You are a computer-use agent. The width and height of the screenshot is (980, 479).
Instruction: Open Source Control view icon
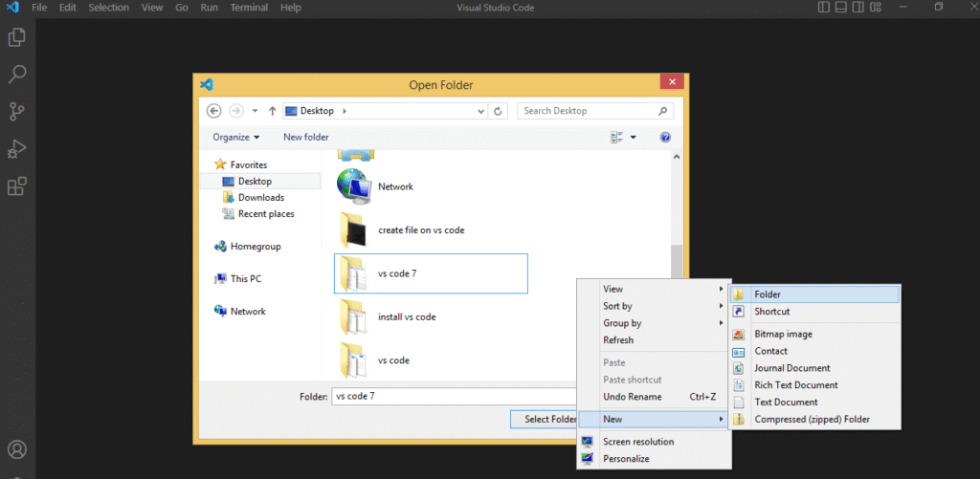pyautogui.click(x=17, y=112)
